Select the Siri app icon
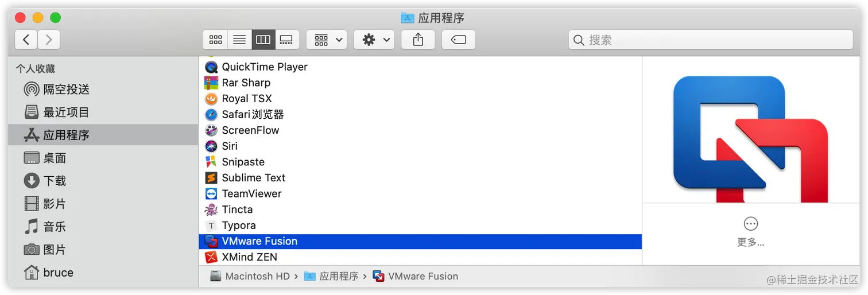Viewport: 868px width, 295px height. click(211, 146)
